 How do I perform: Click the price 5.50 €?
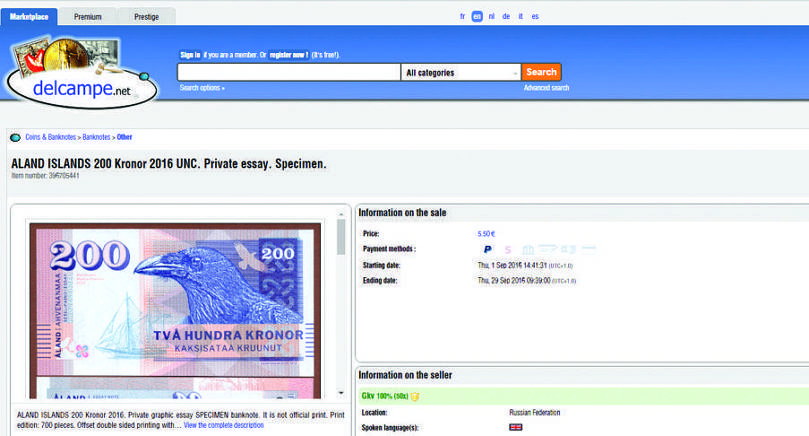click(x=486, y=234)
